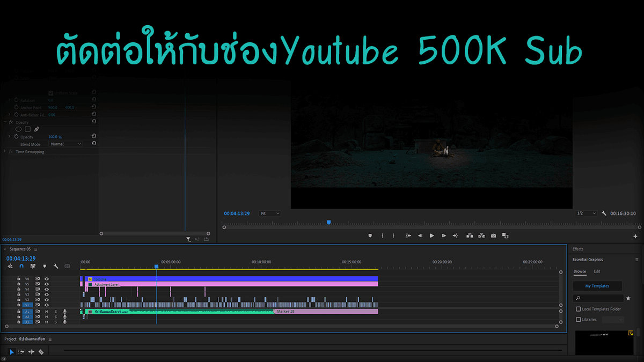Click the My Templates button

[597, 286]
